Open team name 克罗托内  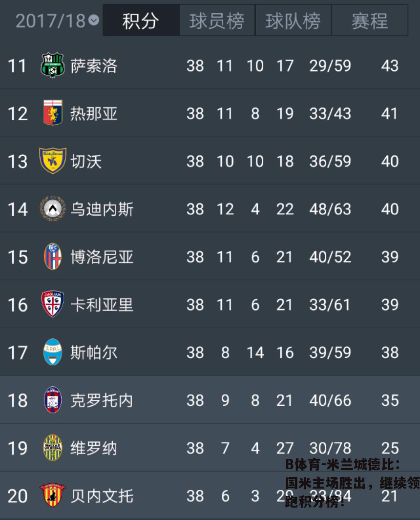(x=102, y=400)
